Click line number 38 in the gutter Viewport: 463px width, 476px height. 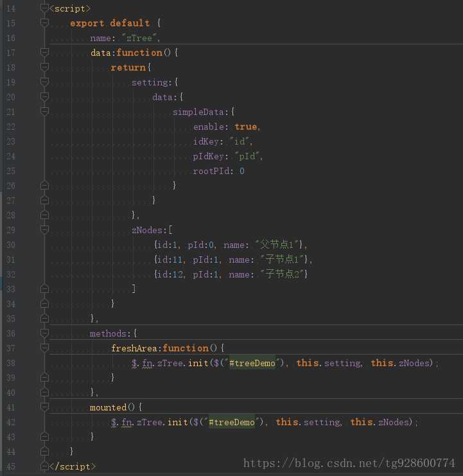point(11,363)
